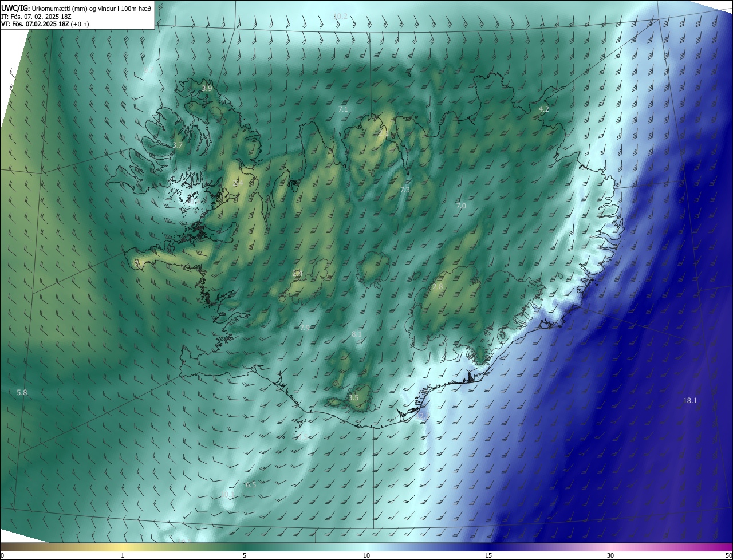Click the 7.0 value on the map
This screenshot has height=560, width=733.
click(461, 206)
